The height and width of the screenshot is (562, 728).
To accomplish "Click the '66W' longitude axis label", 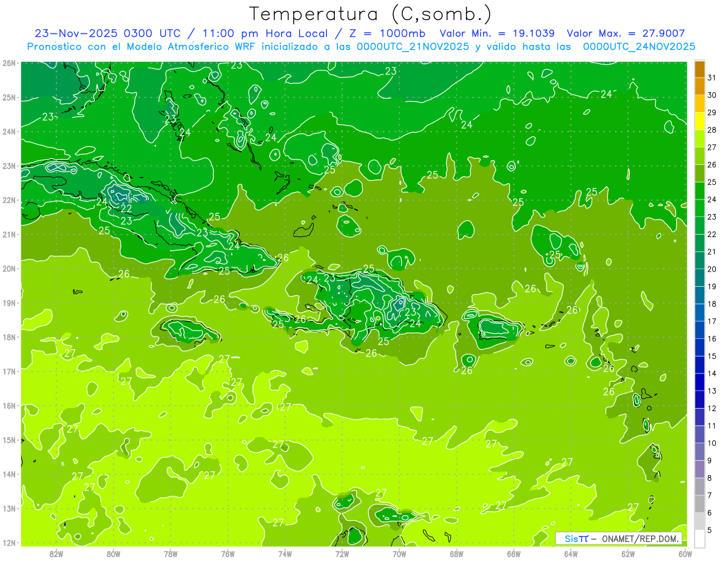I will (x=513, y=554).
